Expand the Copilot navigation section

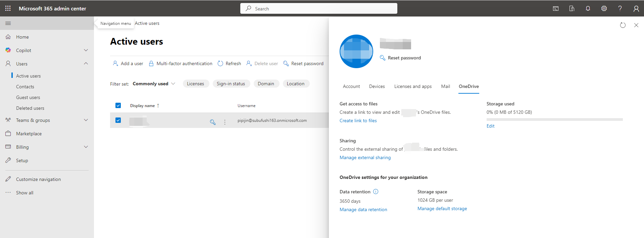86,50
